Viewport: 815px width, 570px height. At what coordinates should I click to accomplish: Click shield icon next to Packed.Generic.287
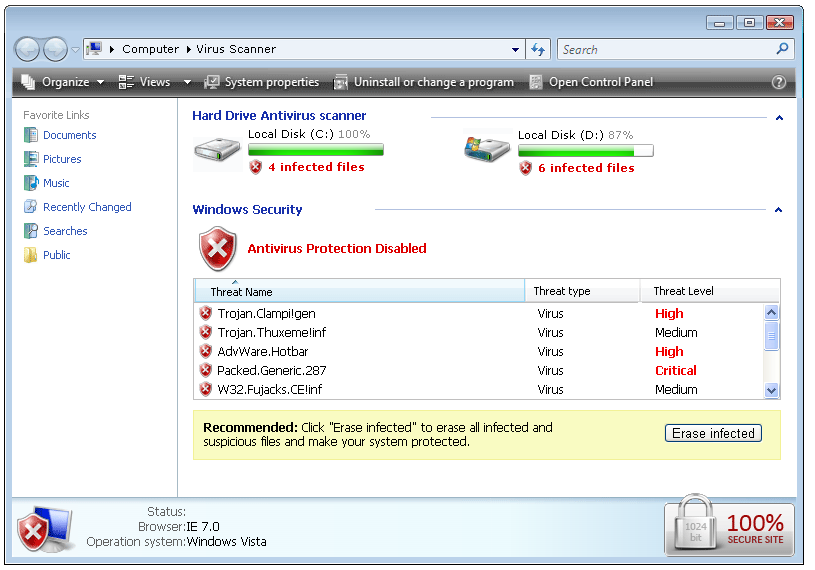(x=206, y=370)
